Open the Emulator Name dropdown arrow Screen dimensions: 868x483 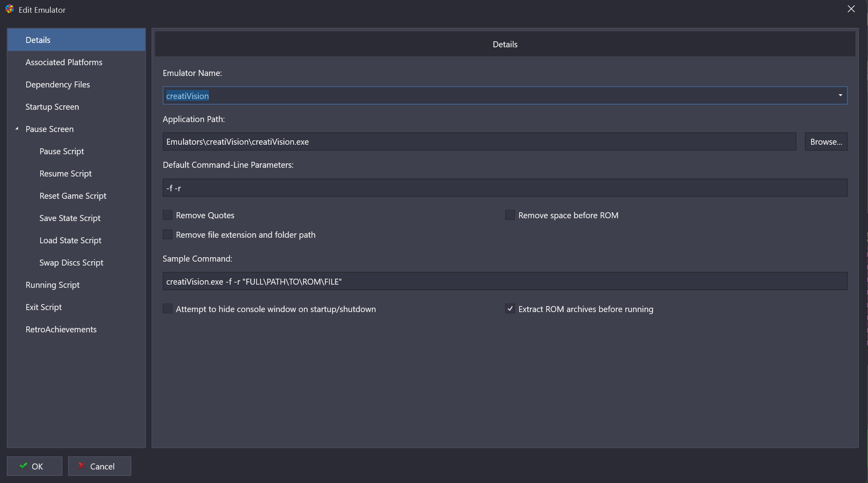840,95
